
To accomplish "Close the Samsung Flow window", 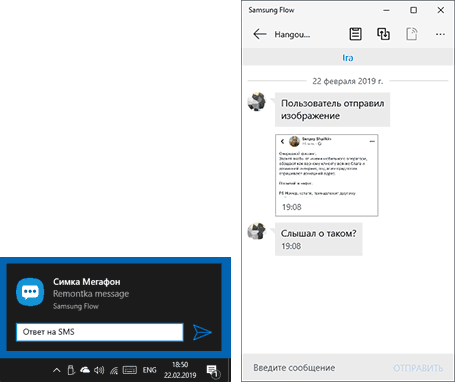I will [x=441, y=10].
